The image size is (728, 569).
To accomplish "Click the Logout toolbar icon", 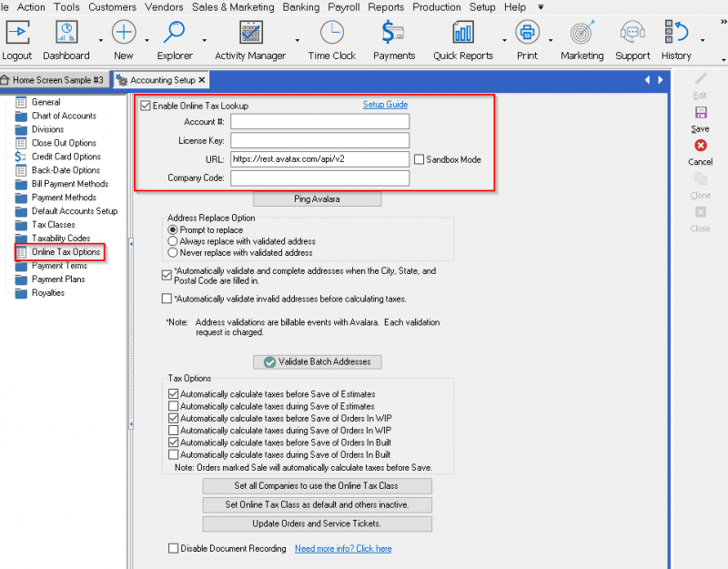I will coord(17,33).
